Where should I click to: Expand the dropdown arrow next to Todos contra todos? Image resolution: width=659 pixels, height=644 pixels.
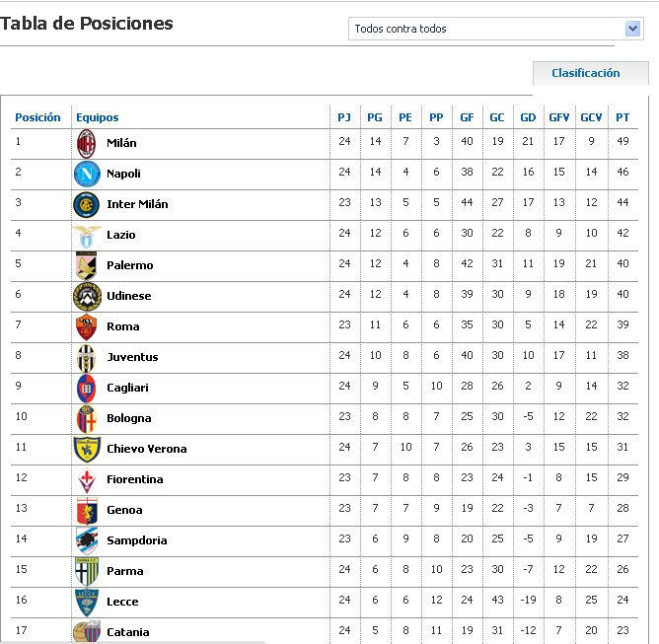[632, 29]
